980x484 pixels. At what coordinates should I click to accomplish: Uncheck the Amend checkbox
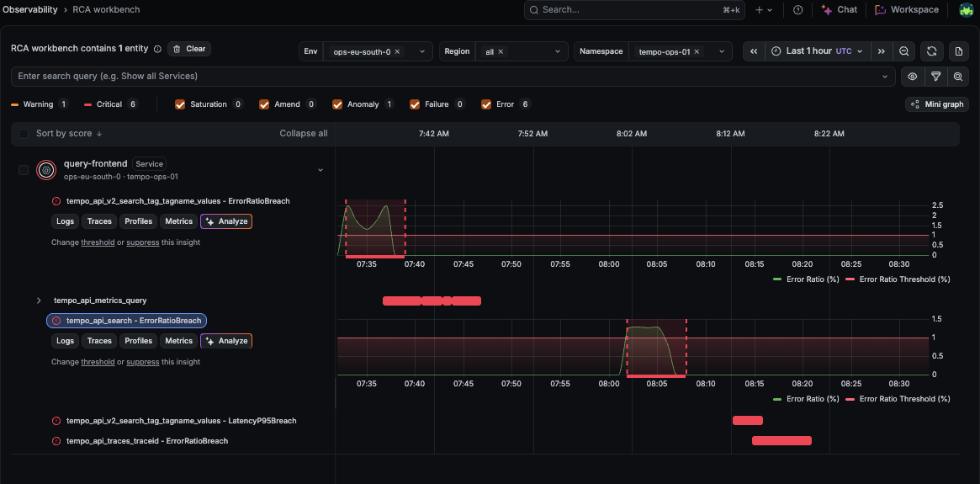pyautogui.click(x=264, y=104)
